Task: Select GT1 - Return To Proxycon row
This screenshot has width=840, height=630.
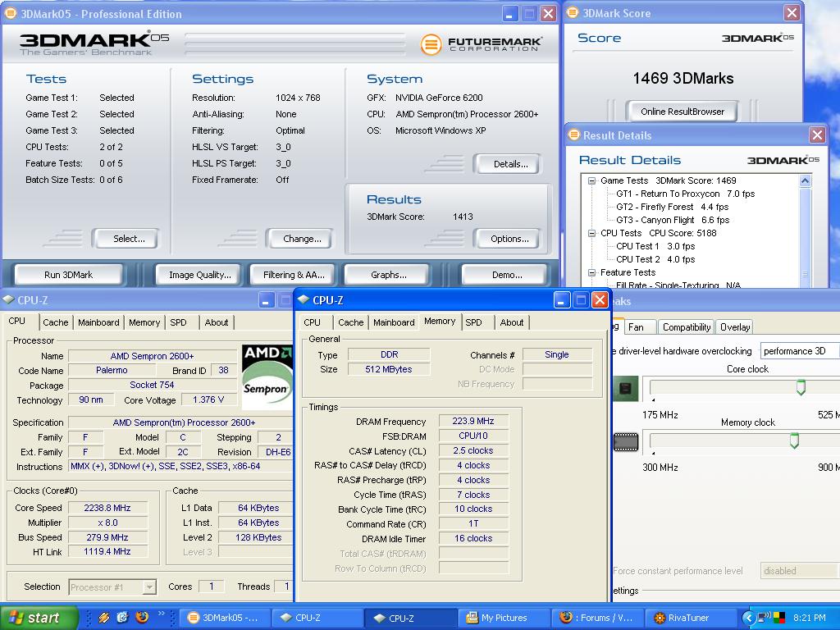Action: (685, 194)
